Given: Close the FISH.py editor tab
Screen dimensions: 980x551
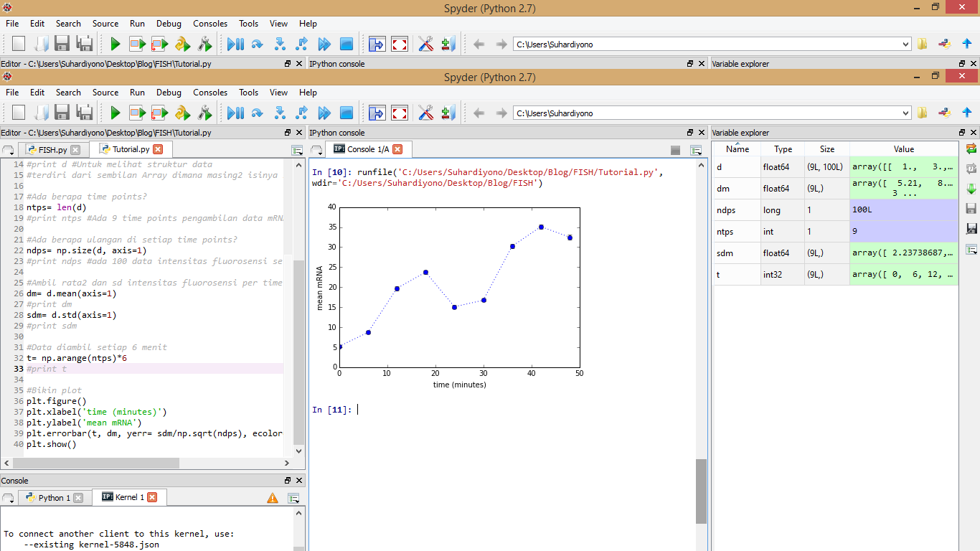Looking at the screenshot, I should click(75, 150).
